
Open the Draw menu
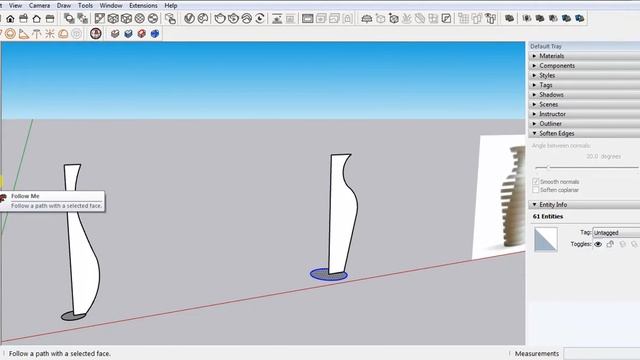tap(64, 6)
